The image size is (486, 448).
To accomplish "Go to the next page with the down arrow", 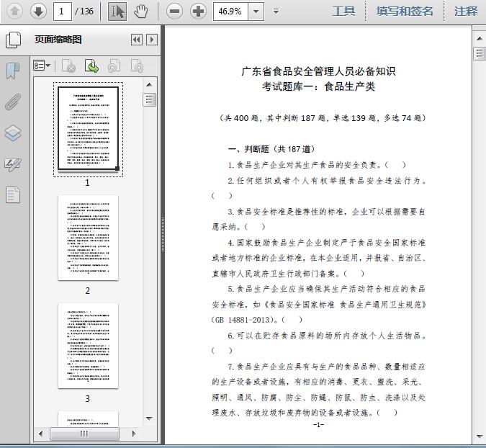I will tap(38, 11).
